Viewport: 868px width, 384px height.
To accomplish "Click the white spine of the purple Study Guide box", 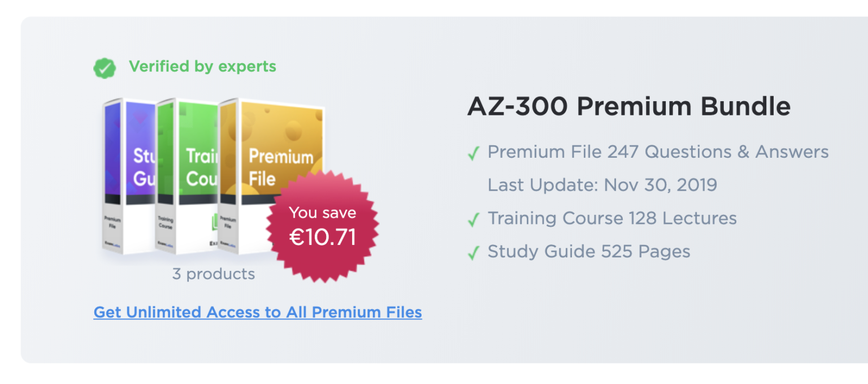I will click(112, 226).
